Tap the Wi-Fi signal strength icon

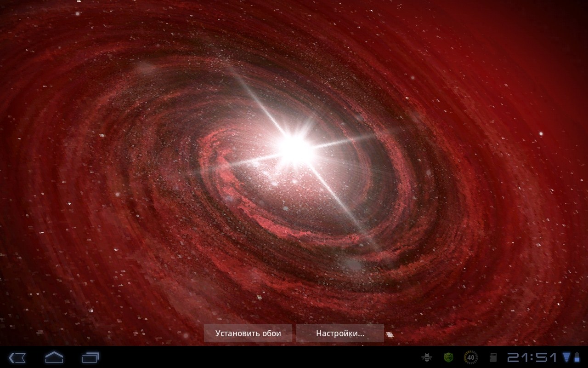pos(566,357)
